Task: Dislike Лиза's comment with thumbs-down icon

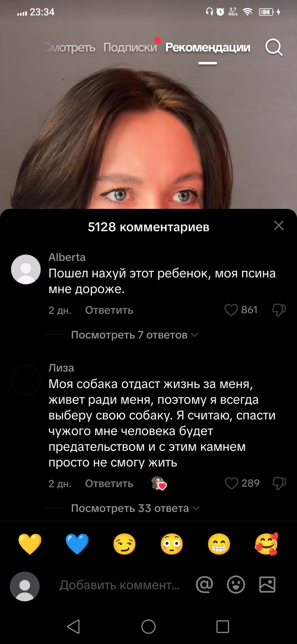Action: (279, 483)
